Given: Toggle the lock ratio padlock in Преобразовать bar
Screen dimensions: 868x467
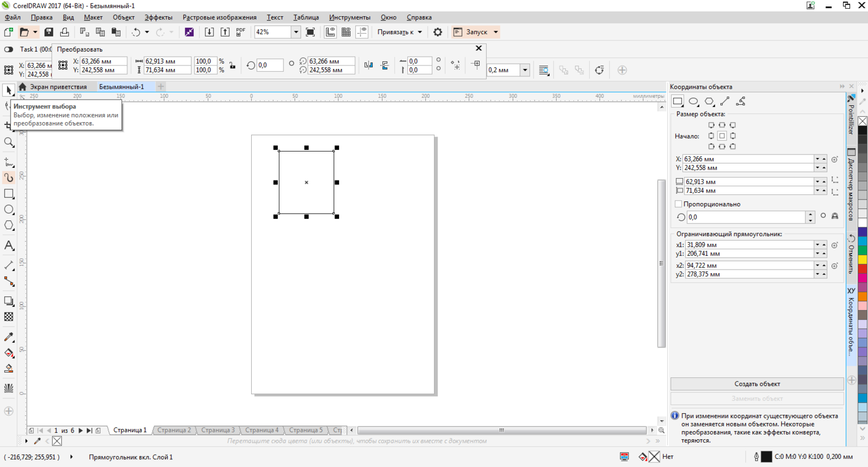Looking at the screenshot, I should pos(232,65).
